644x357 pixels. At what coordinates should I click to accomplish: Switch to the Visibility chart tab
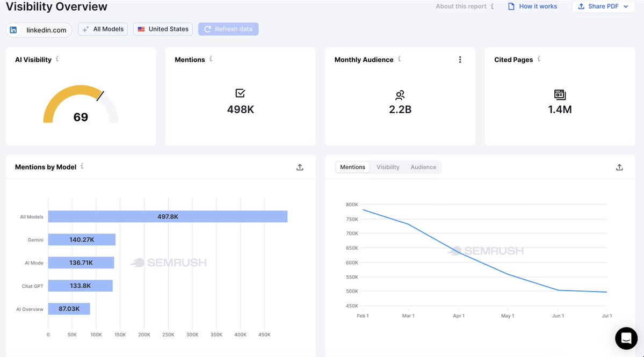pyautogui.click(x=388, y=167)
